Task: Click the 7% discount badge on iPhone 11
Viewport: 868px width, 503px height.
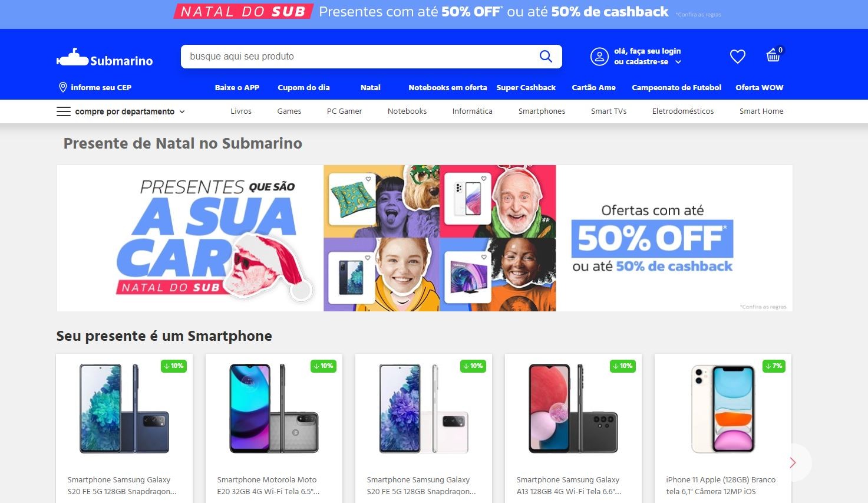Action: pyautogui.click(x=774, y=366)
